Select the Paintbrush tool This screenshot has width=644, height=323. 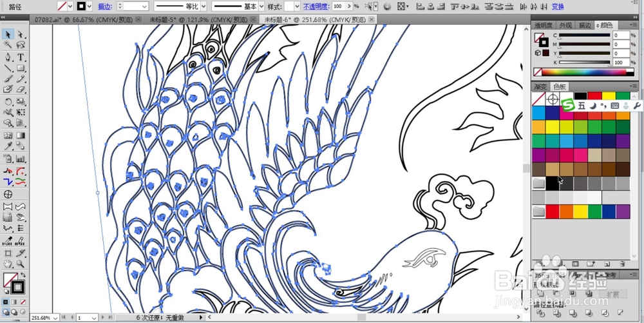pyautogui.click(x=7, y=79)
